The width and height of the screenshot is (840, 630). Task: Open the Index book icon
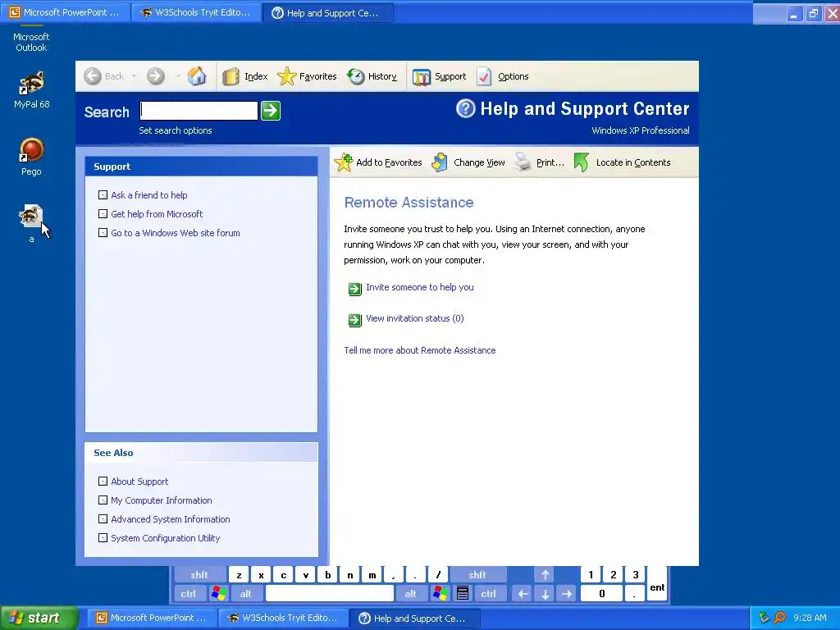[x=231, y=76]
